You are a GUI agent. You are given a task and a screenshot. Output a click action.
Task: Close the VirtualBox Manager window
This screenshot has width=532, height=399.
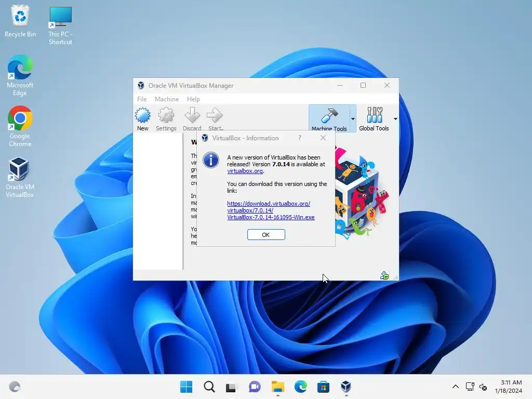point(387,86)
